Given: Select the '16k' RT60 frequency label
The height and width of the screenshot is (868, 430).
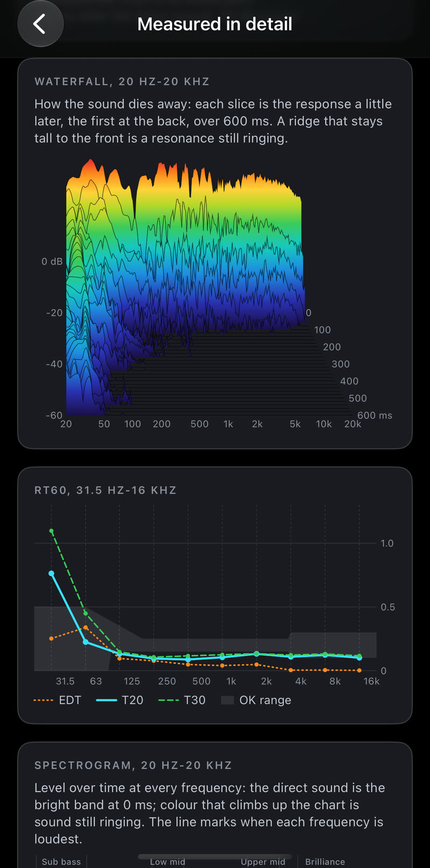Looking at the screenshot, I should coord(371,681).
